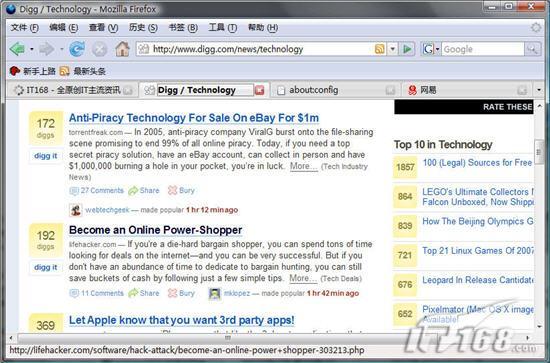Image resolution: width=550 pixels, height=363 pixels.
Task: Open Top 21 Linux Games Of 2007
Action: tap(478, 251)
